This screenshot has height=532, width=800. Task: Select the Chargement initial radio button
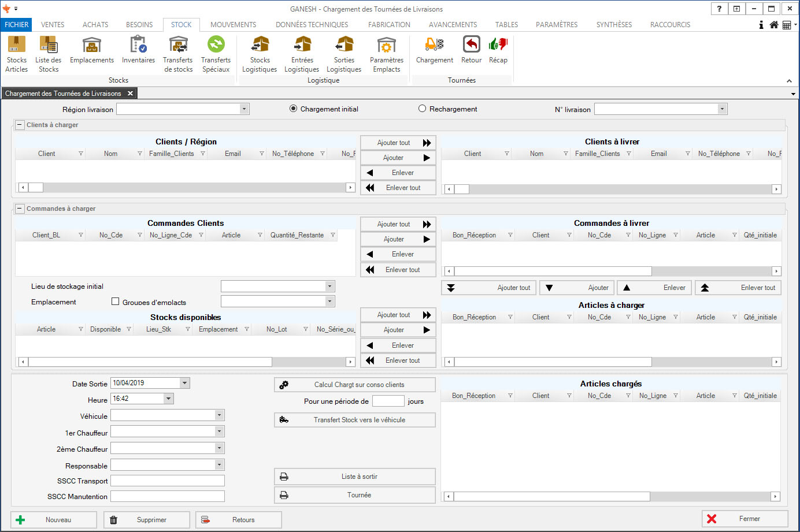click(294, 109)
